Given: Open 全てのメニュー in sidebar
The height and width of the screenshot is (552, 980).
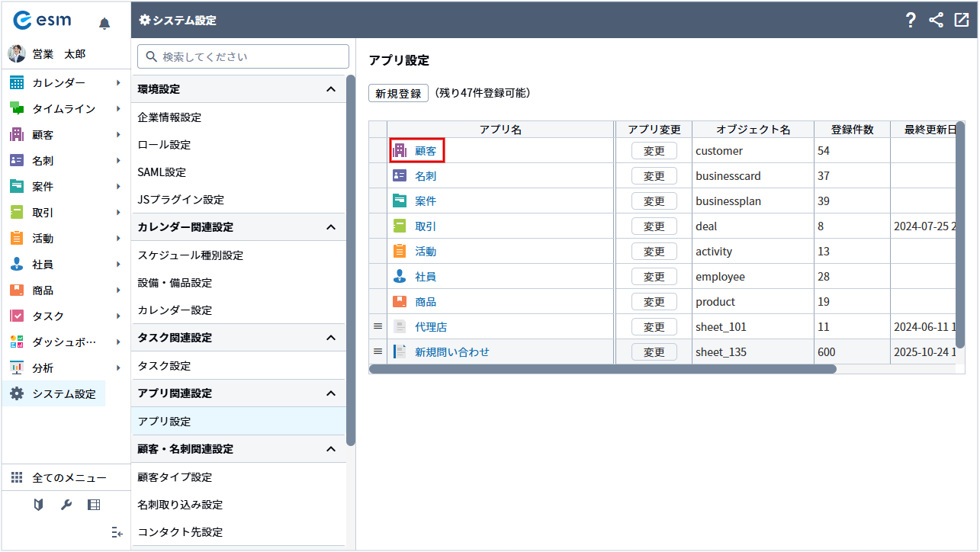Looking at the screenshot, I should tap(69, 478).
